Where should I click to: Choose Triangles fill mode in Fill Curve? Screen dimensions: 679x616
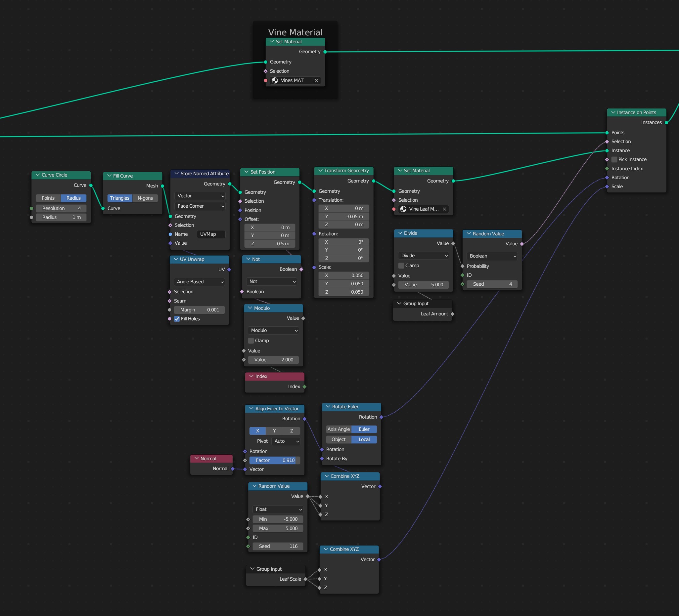click(119, 198)
